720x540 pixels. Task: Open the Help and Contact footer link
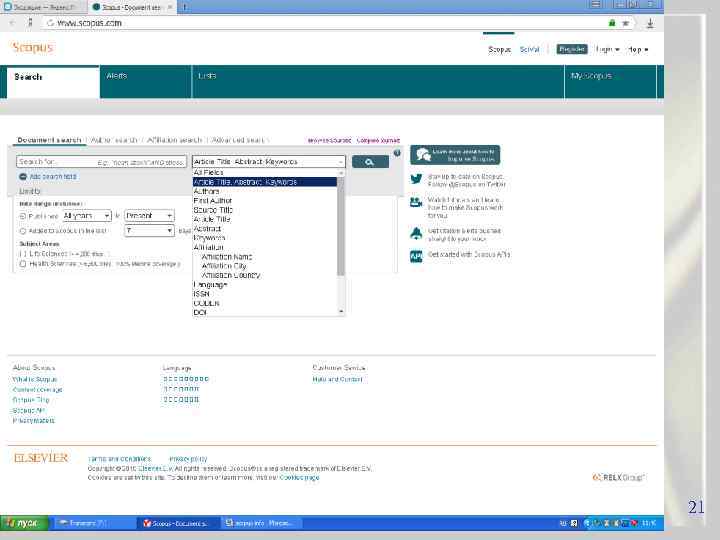click(337, 379)
